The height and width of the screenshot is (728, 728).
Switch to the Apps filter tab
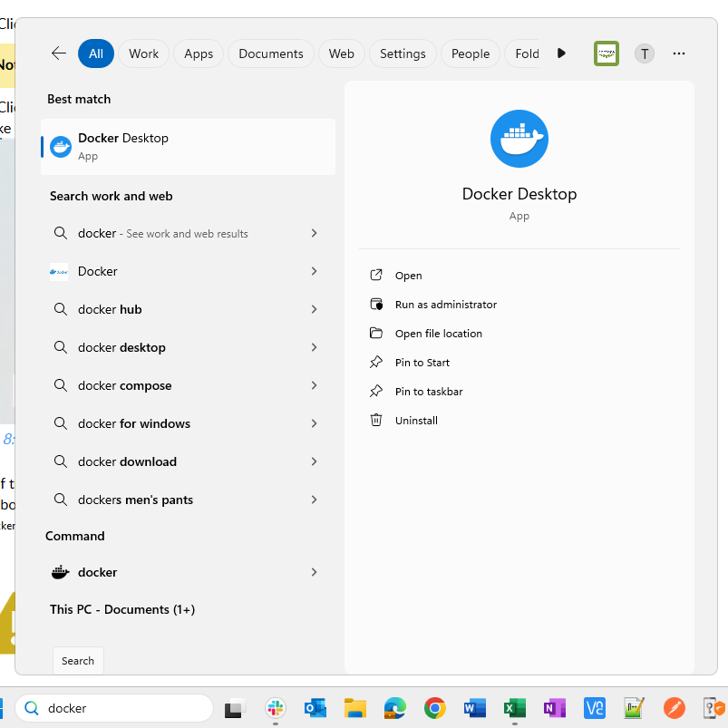199,53
